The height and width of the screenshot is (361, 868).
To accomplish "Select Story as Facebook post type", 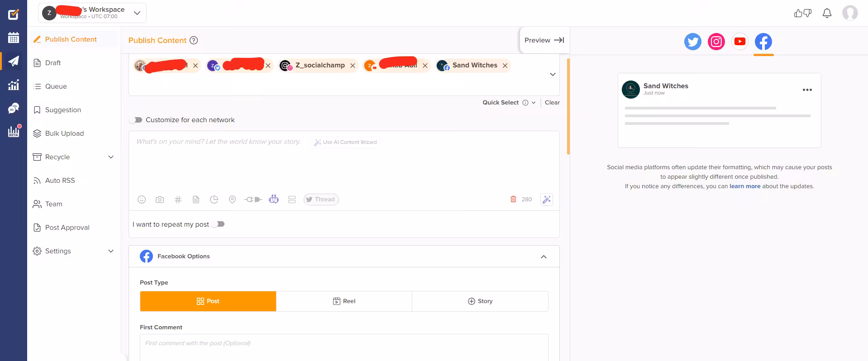I will pos(480,301).
